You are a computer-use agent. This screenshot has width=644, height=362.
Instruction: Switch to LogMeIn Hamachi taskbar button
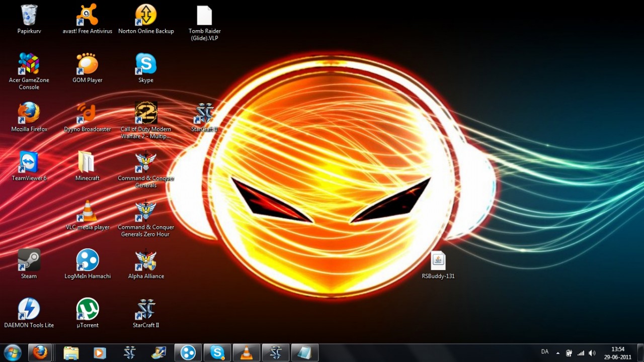pos(188,352)
